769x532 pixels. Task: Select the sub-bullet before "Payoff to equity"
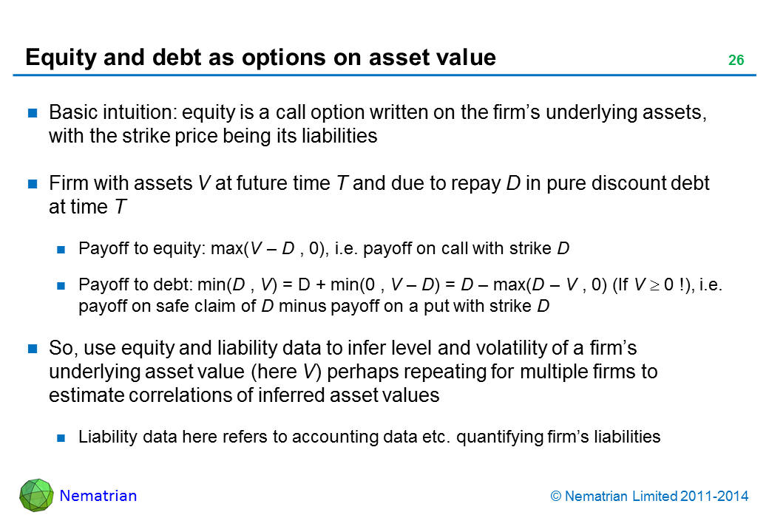point(63,249)
